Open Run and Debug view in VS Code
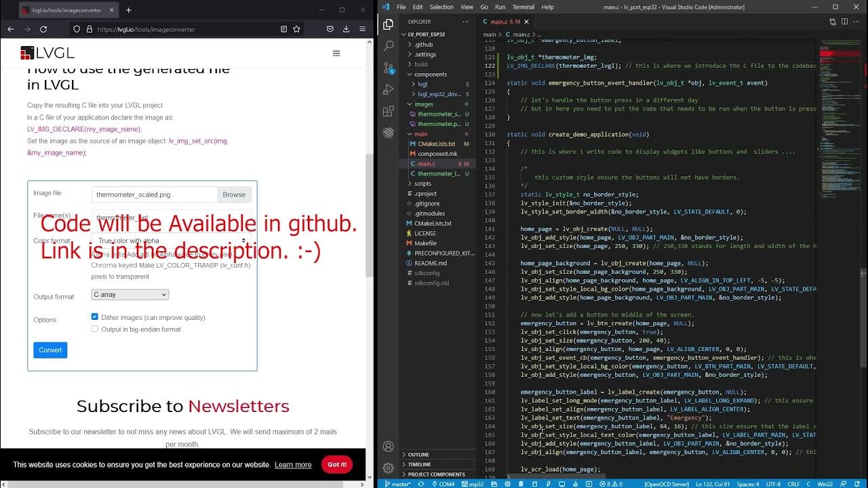Image resolution: width=868 pixels, height=488 pixels. pos(388,89)
